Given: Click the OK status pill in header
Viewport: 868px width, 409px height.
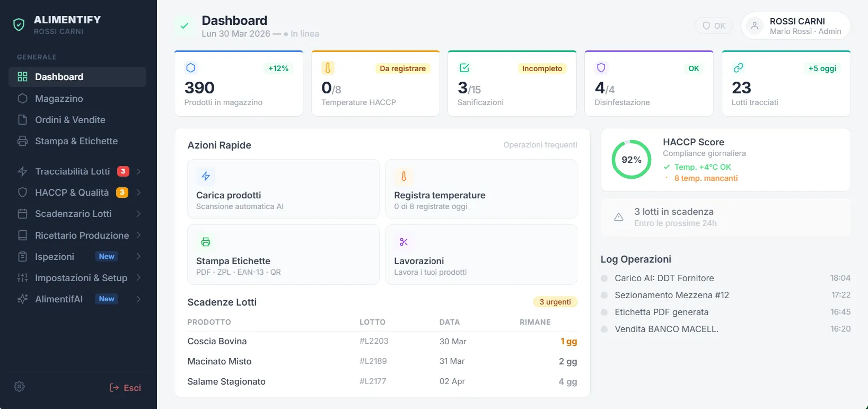Looking at the screenshot, I should coord(714,25).
